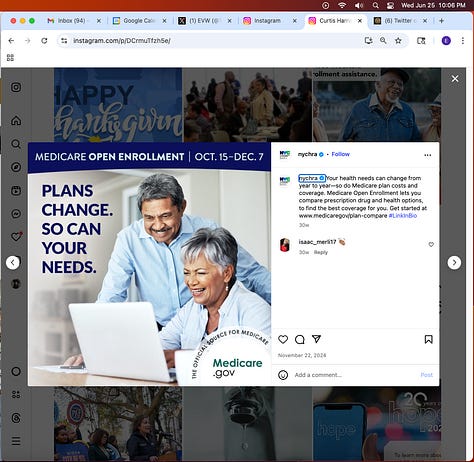
Task: Open Search from the Instagram sidebar
Action: [x=16, y=144]
